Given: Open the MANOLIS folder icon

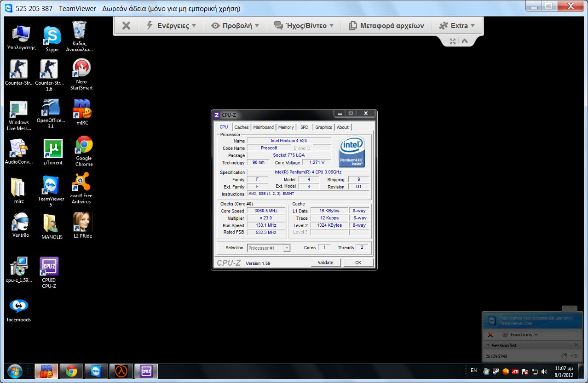Looking at the screenshot, I should click(x=52, y=227).
